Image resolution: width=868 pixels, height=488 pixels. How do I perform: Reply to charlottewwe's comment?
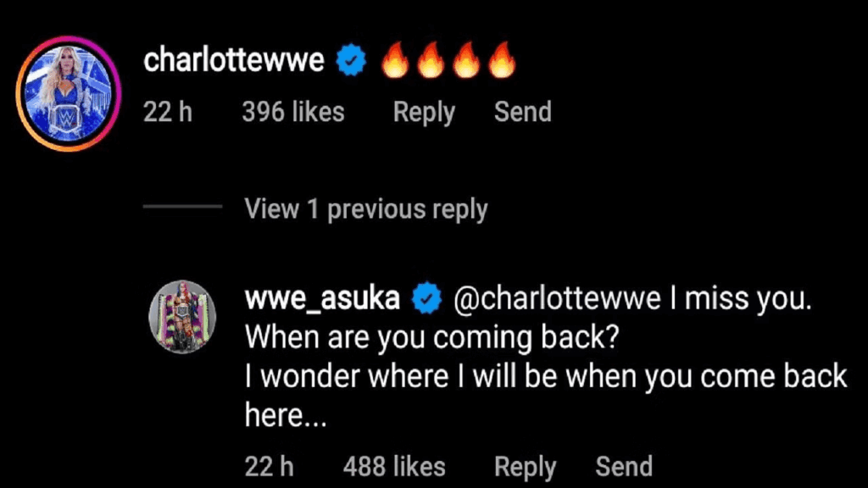point(424,112)
